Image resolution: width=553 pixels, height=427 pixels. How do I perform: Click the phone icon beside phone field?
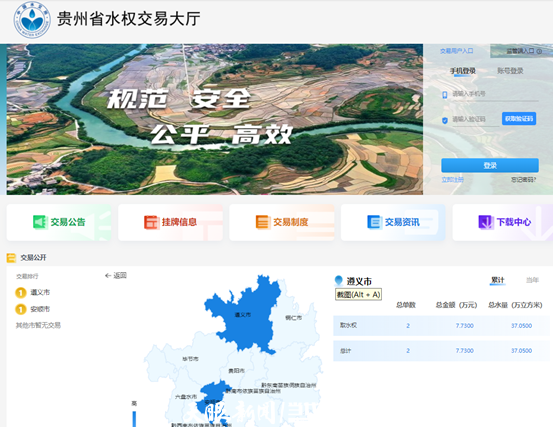pyautogui.click(x=445, y=94)
